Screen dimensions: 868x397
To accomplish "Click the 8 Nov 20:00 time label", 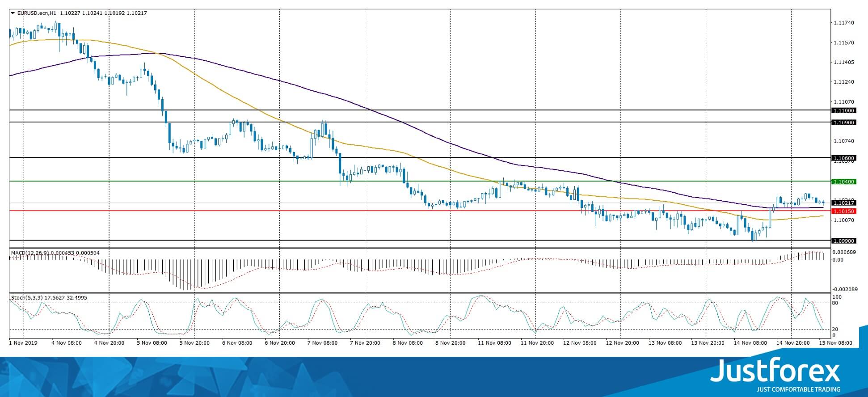I will [450, 343].
